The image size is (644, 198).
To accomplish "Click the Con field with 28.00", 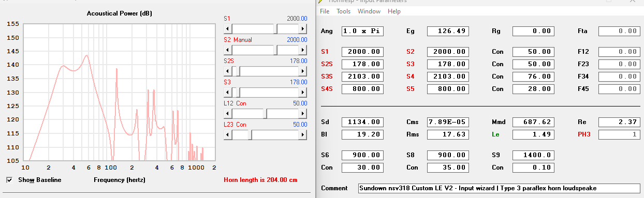I will [x=533, y=89].
